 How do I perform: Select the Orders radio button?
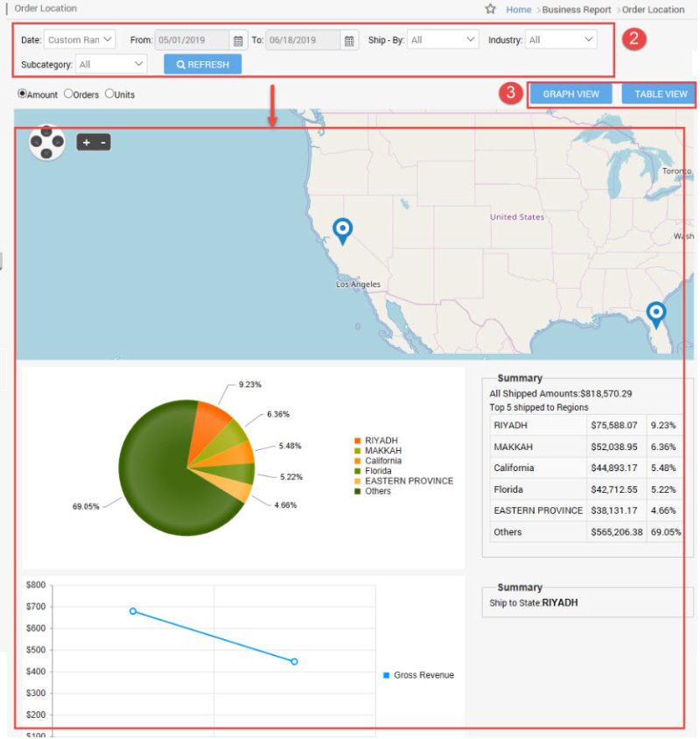point(69,95)
